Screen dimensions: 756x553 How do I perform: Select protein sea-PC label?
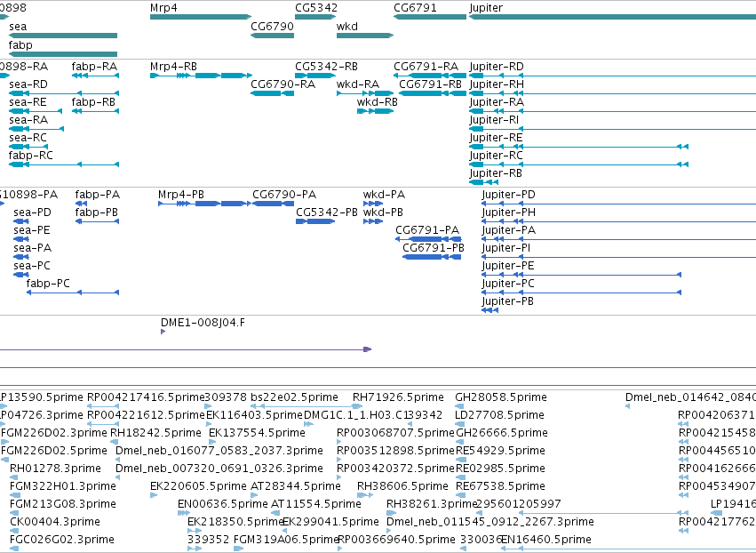32,266
